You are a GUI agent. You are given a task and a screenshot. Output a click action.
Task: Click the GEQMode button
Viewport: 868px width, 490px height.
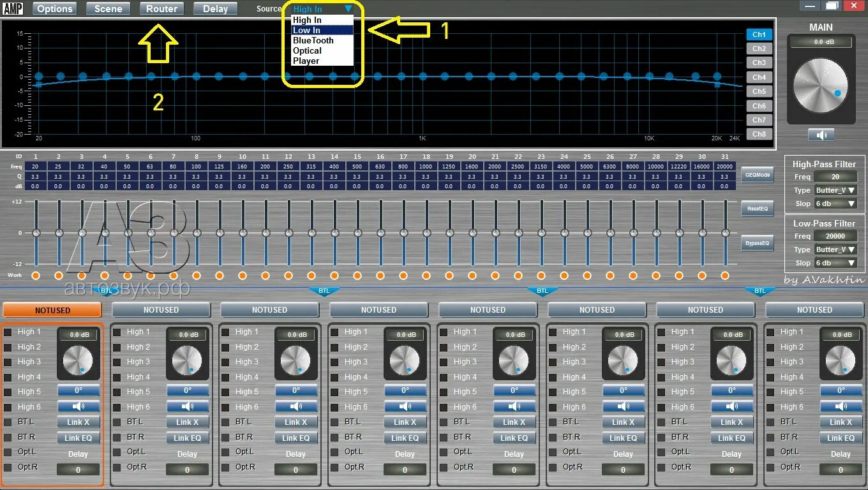pyautogui.click(x=757, y=174)
